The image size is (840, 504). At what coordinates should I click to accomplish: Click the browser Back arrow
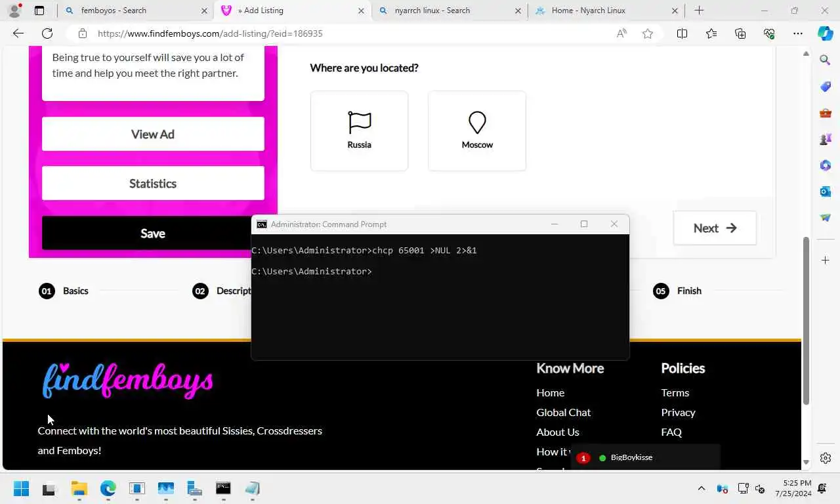tap(18, 33)
